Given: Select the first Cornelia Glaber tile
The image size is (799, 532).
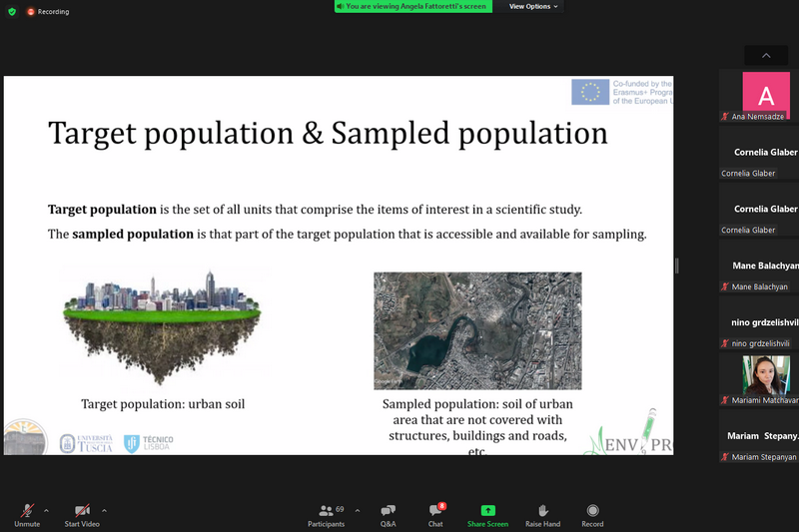Looking at the screenshot, I should coord(759,153).
